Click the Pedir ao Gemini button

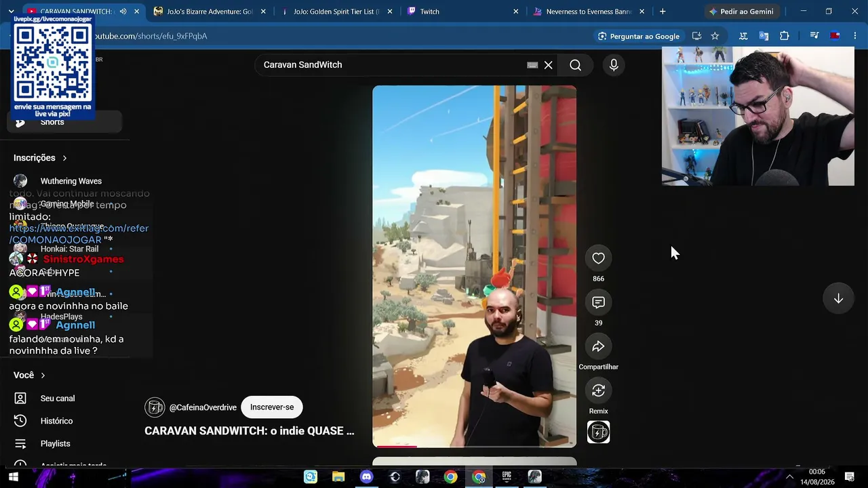click(741, 12)
